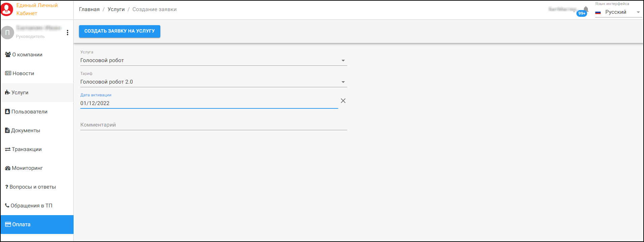644x242 pixels.
Task: Open the Мониторинг sidebar item
Action: click(x=27, y=168)
